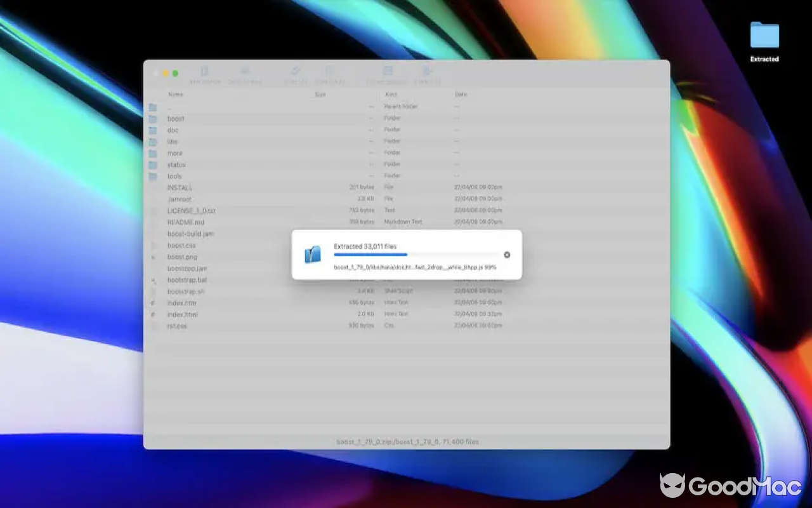The width and height of the screenshot is (812, 508).
Task: Cancel the extraction with the X button
Action: tap(506, 254)
